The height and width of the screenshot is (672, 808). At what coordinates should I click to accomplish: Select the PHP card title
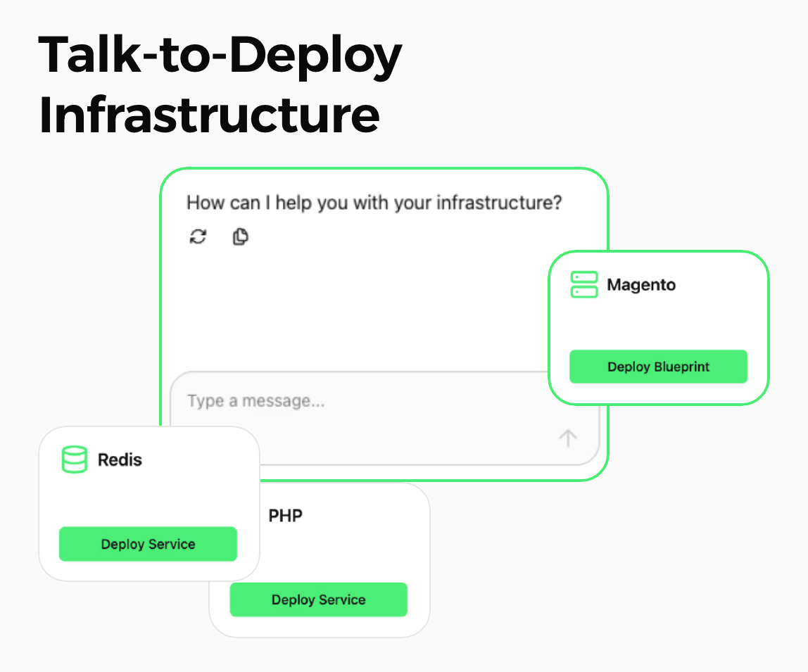click(x=286, y=515)
